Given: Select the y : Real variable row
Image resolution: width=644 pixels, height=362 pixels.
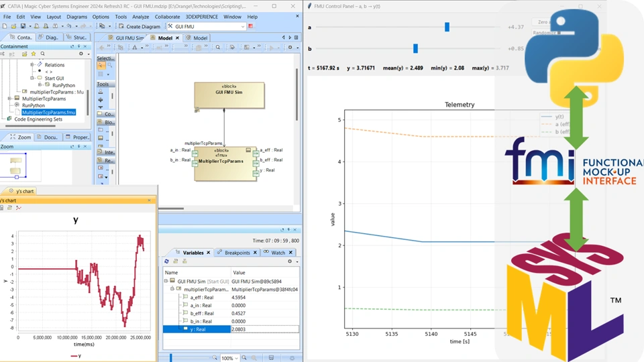Looking at the screenshot, I should [199, 329].
